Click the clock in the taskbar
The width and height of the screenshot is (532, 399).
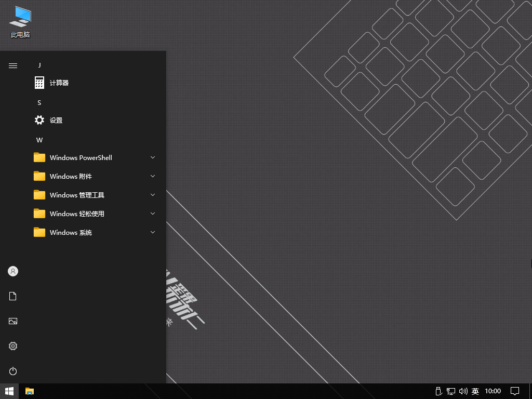pos(493,391)
